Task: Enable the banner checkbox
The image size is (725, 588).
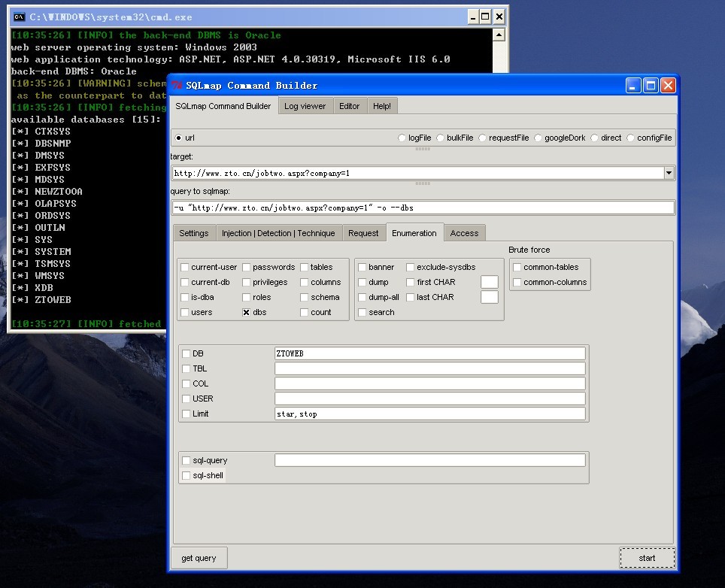Action: [362, 267]
